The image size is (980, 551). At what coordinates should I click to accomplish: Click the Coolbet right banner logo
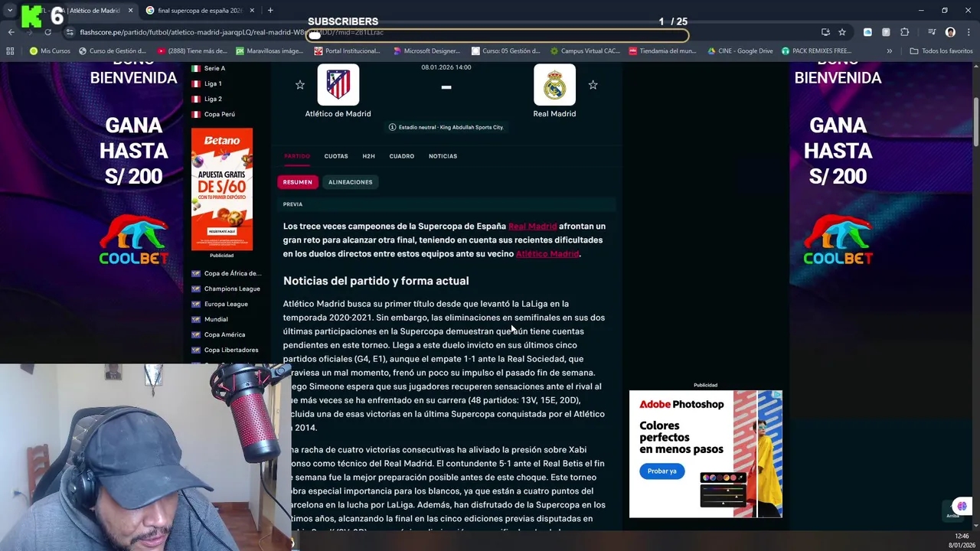[x=838, y=240]
